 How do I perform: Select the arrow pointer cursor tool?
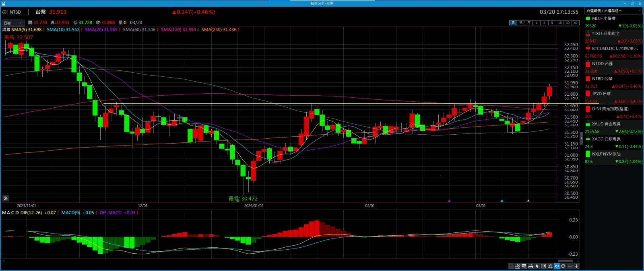pos(537,266)
